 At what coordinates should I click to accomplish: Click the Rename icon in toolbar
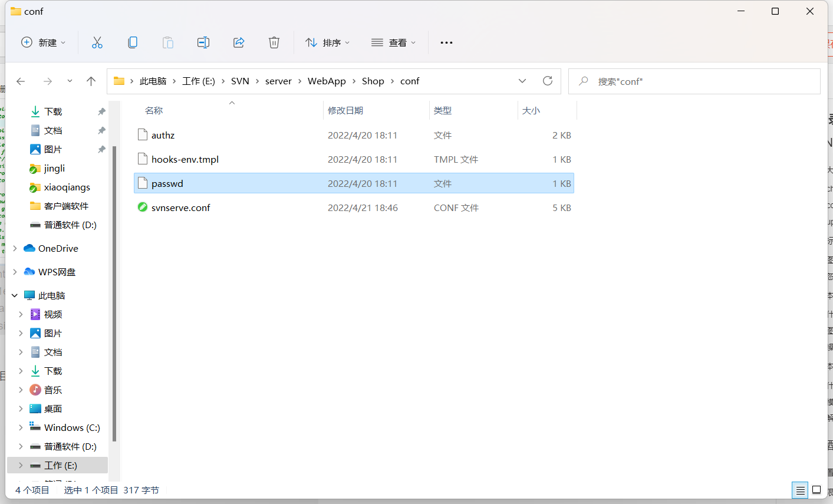(x=203, y=42)
